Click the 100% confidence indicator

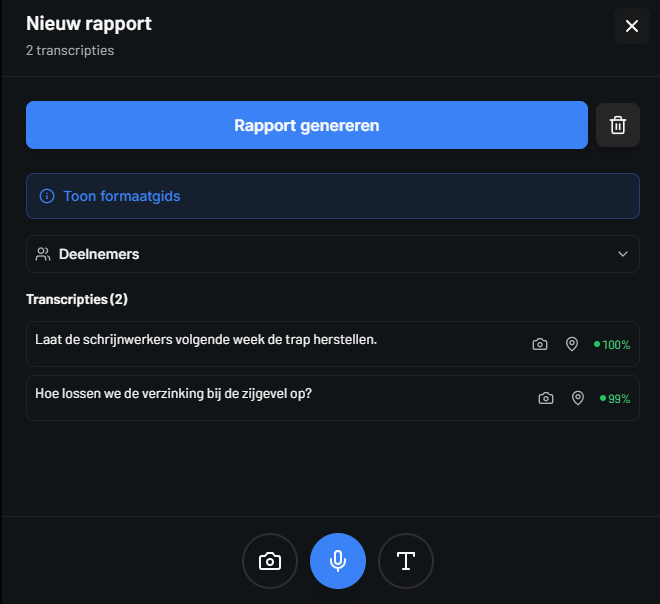613,344
